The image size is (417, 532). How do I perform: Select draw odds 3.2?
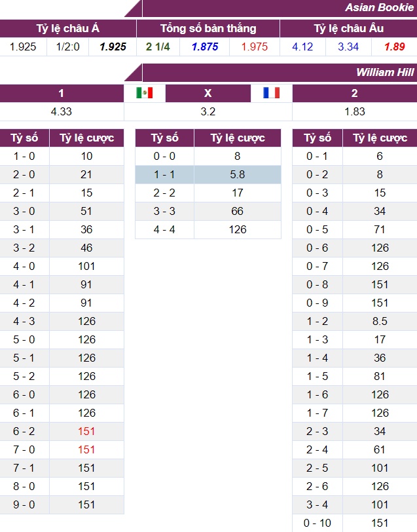click(x=208, y=111)
